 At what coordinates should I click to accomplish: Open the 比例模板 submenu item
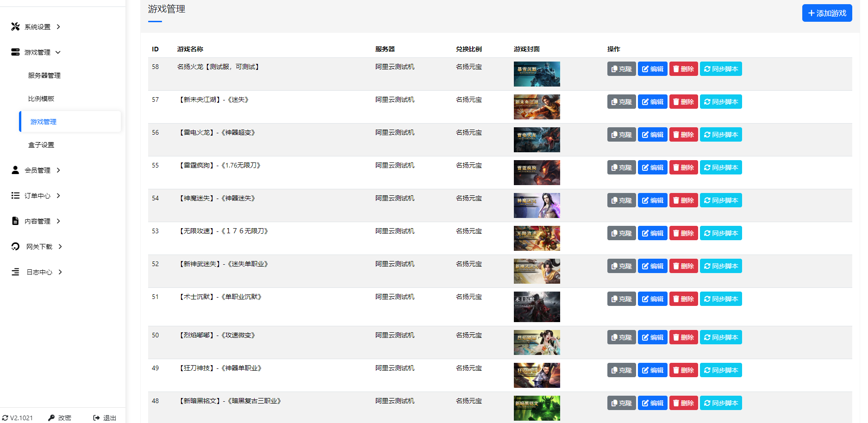(41, 99)
